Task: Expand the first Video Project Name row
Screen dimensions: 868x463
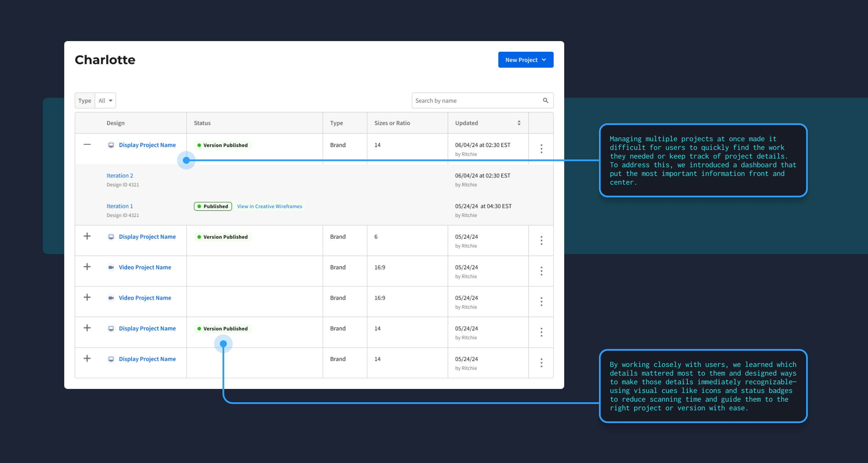Action: tap(87, 267)
